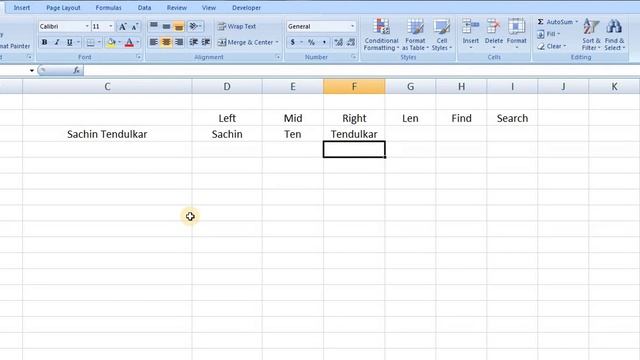Switch to the Data tab

[144, 8]
